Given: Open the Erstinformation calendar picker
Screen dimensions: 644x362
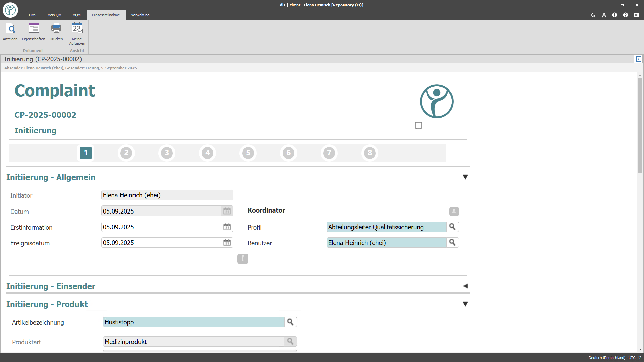Looking at the screenshot, I should coord(227,227).
